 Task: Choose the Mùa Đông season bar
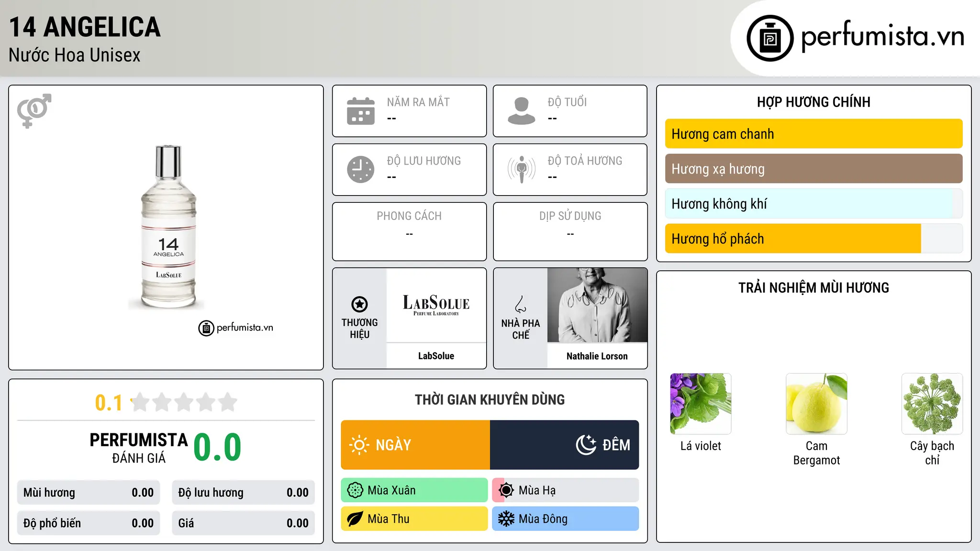coord(566,519)
